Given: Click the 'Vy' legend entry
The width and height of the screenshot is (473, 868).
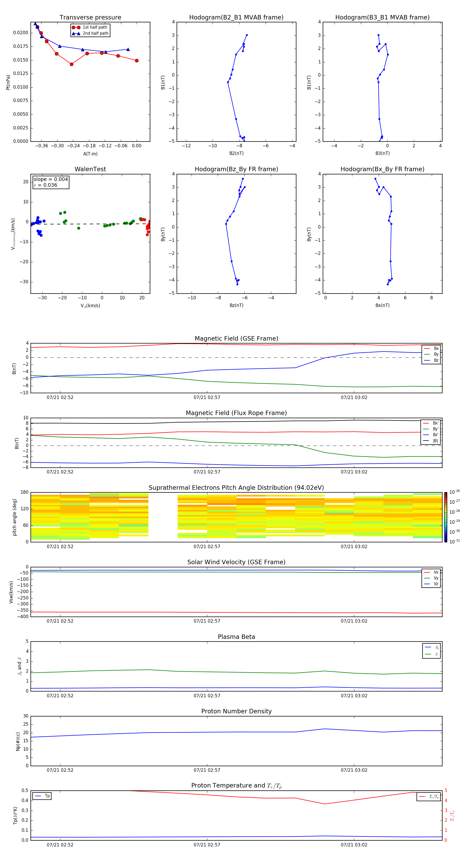Looking at the screenshot, I should (x=431, y=578).
